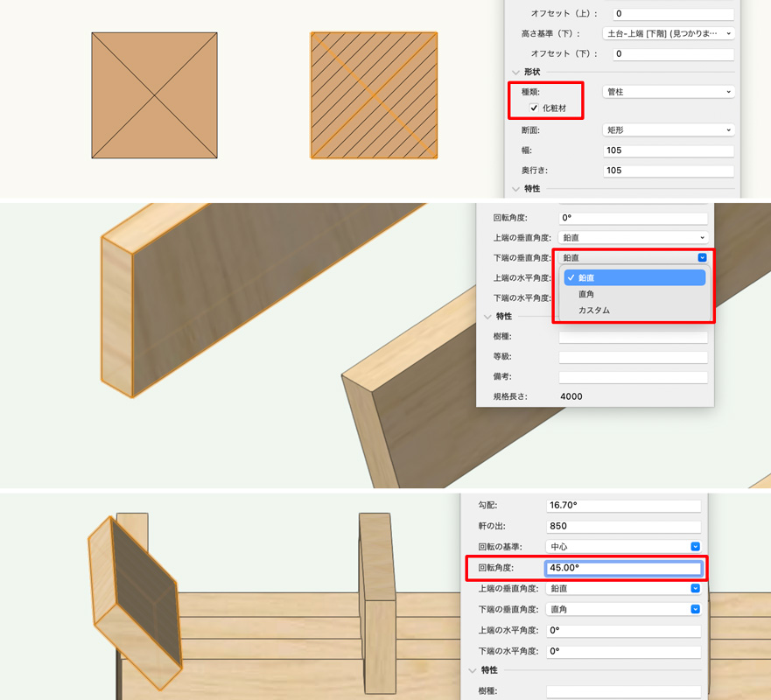
Task: Choose 直角 from the open dropdown list
Action: click(586, 294)
